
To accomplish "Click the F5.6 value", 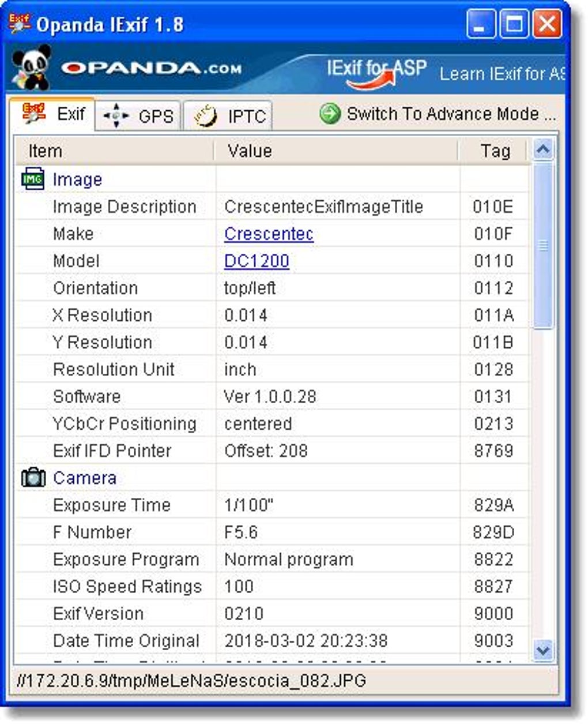I will [x=241, y=532].
